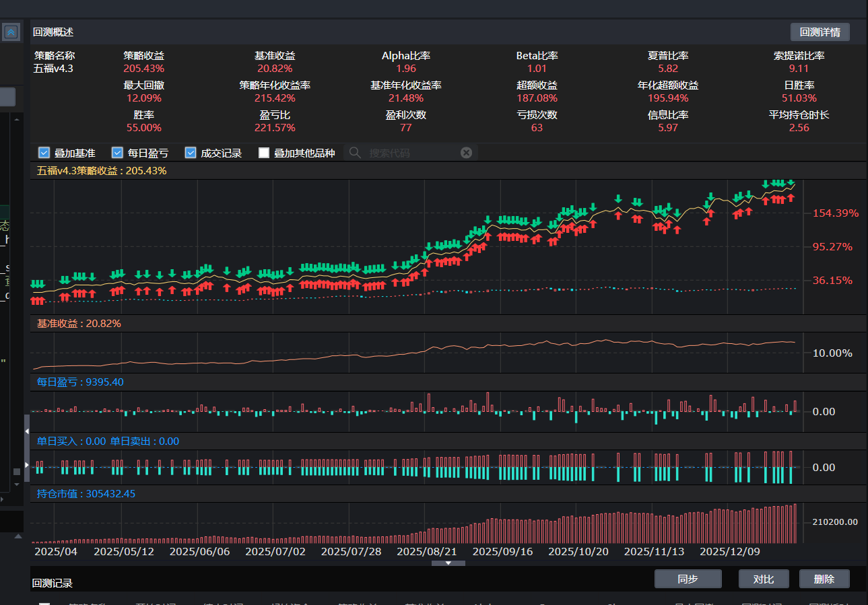Click the 日胜率 value 51.03%
The width and height of the screenshot is (868, 605).
(x=799, y=98)
